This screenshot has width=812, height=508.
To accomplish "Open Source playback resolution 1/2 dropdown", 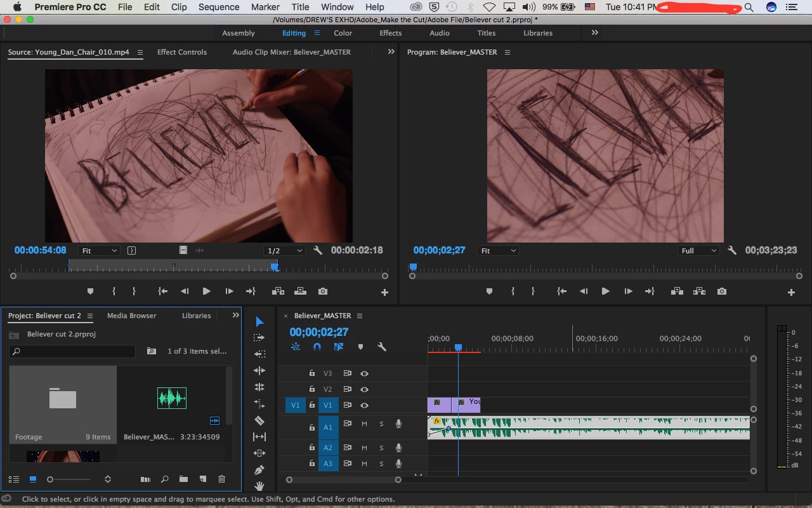I will coord(284,251).
